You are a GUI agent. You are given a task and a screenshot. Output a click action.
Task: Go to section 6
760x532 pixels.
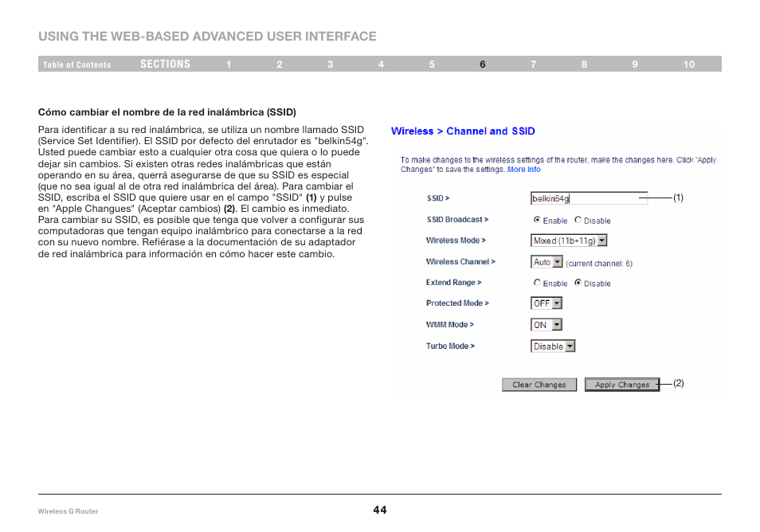(482, 65)
